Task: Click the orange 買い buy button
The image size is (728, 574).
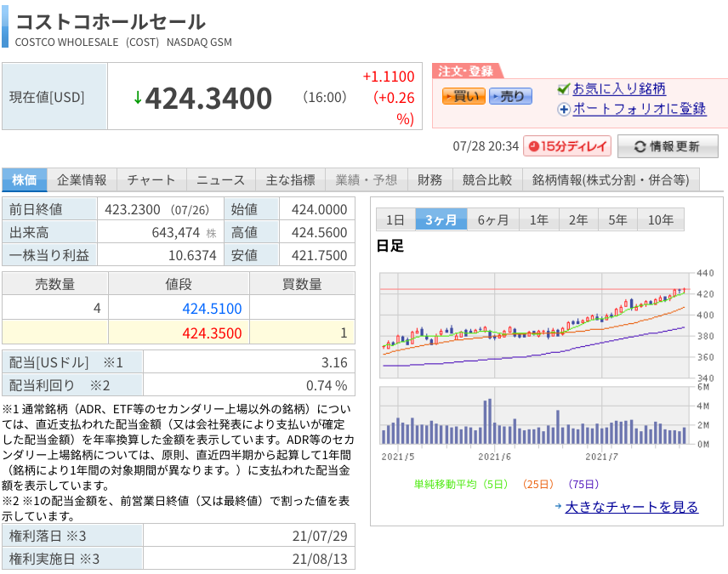Action: (x=464, y=96)
